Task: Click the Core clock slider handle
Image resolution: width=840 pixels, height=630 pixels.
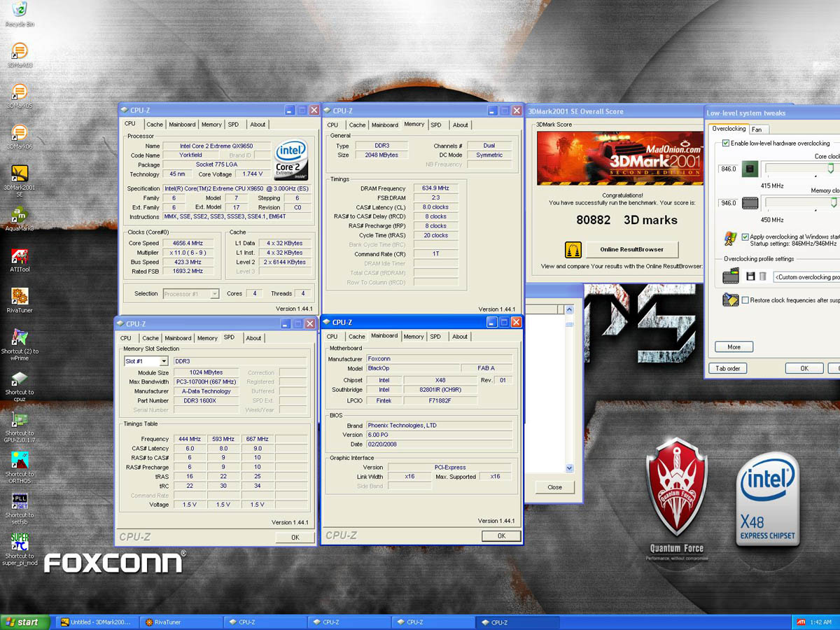Action: point(831,168)
